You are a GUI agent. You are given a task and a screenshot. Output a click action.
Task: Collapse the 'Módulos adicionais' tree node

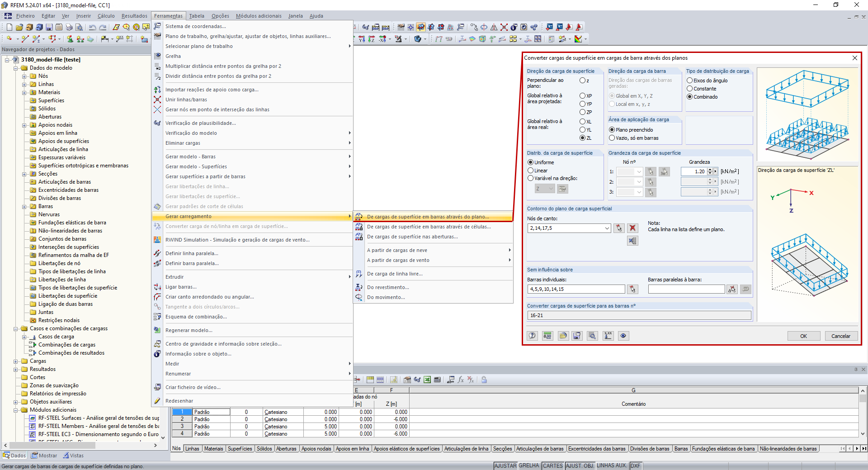click(x=16, y=410)
